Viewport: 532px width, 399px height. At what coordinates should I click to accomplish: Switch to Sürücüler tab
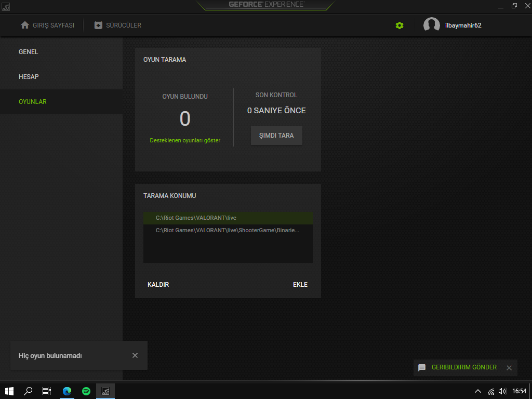pos(118,25)
